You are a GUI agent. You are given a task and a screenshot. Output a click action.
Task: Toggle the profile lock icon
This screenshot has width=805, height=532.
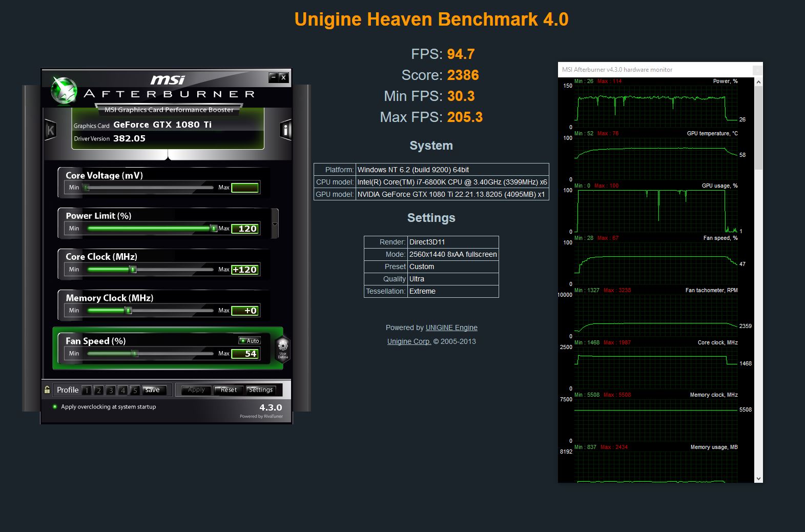point(47,390)
